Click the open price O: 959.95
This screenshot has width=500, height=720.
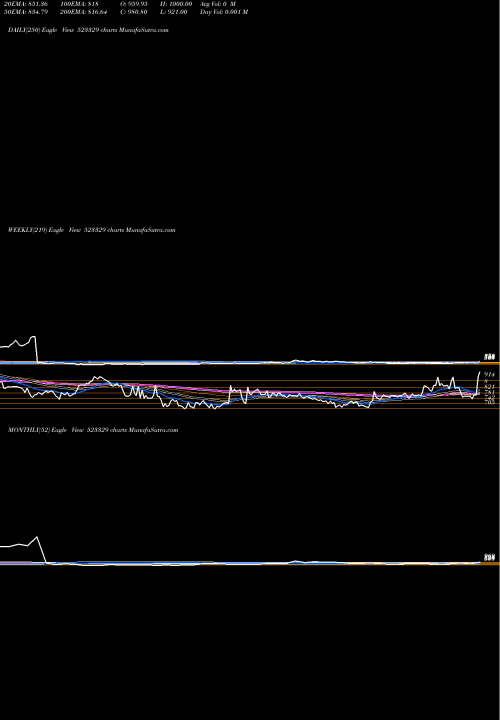[134, 4]
